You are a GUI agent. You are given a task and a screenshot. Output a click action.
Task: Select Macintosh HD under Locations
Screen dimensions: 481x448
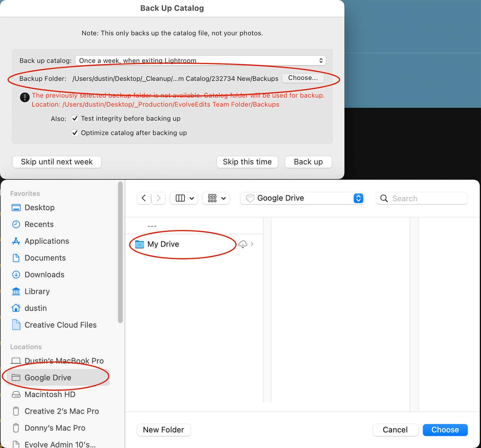[50, 394]
